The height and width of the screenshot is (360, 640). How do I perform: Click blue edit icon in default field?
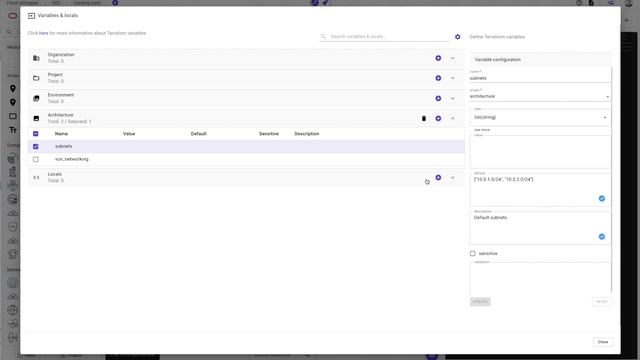click(x=602, y=198)
